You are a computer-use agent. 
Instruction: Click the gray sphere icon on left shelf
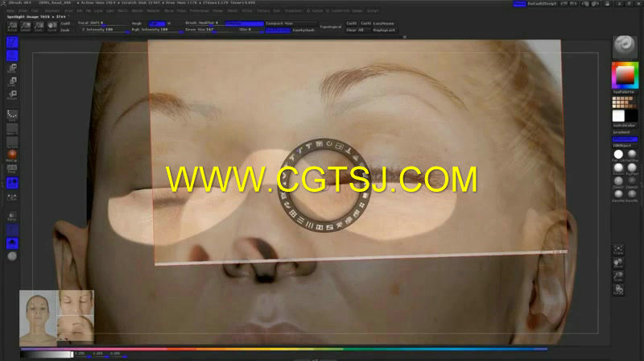12,256
